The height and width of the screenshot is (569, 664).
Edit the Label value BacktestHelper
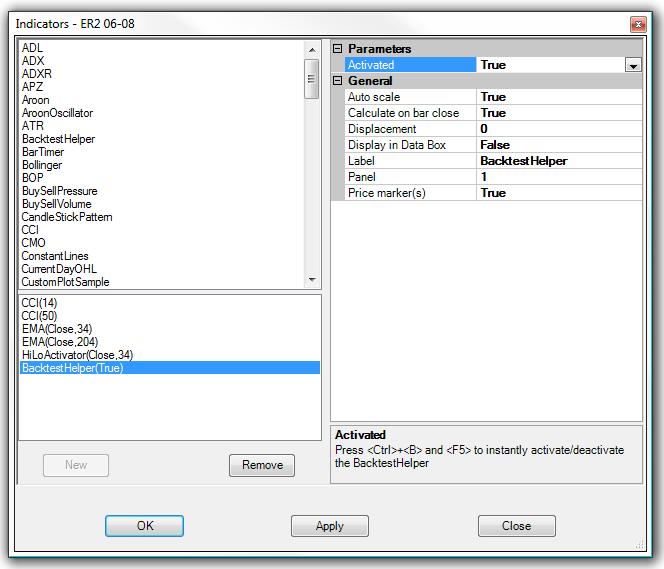[x=559, y=161]
